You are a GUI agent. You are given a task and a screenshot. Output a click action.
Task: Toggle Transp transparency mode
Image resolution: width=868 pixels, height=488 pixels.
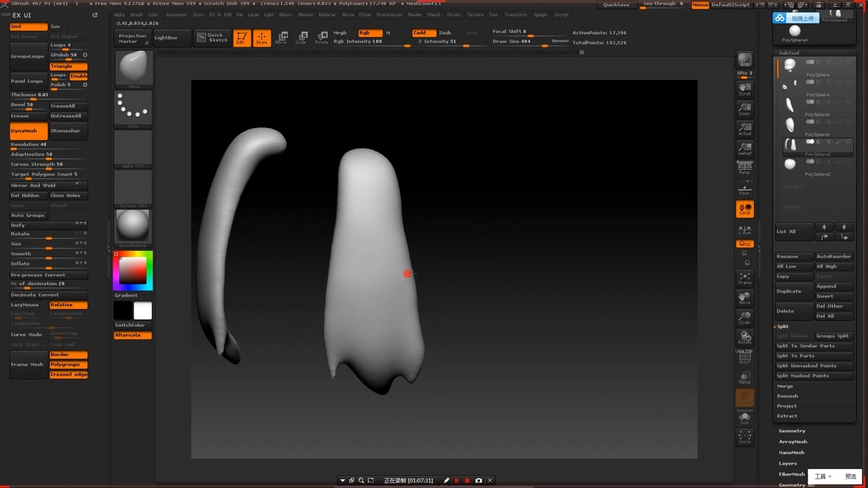(745, 378)
